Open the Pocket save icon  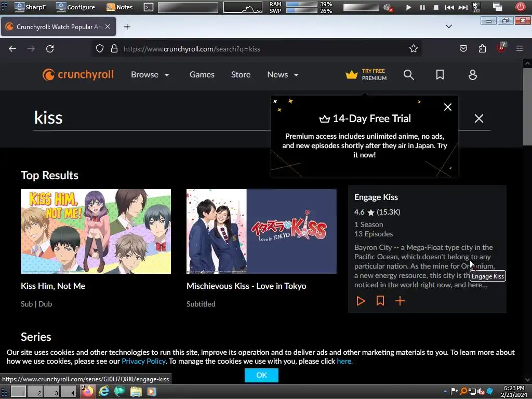point(463,49)
